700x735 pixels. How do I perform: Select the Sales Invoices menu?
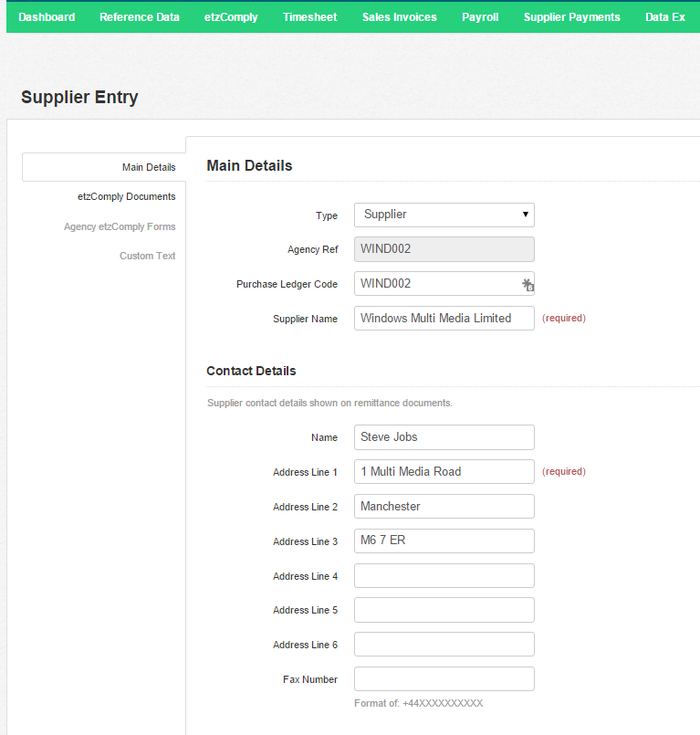click(399, 17)
